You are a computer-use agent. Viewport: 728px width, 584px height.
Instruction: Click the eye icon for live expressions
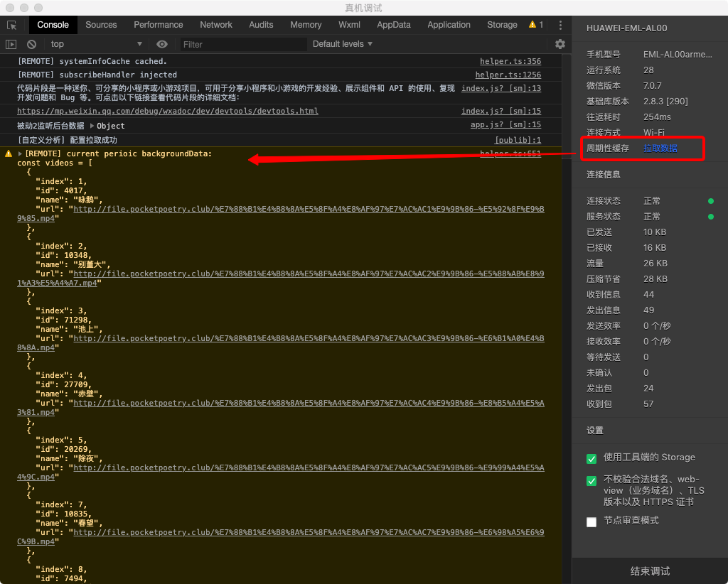(x=162, y=44)
